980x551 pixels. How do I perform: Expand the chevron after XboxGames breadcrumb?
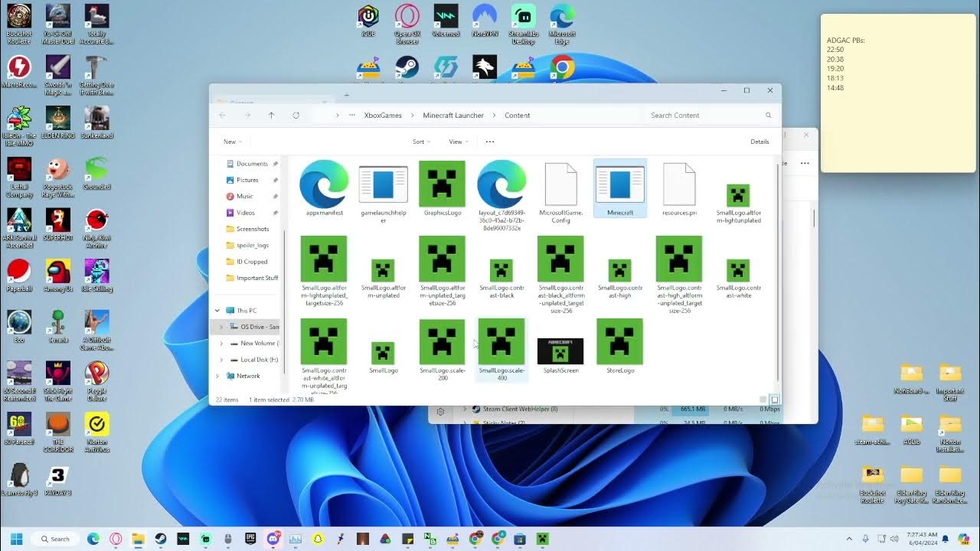413,116
